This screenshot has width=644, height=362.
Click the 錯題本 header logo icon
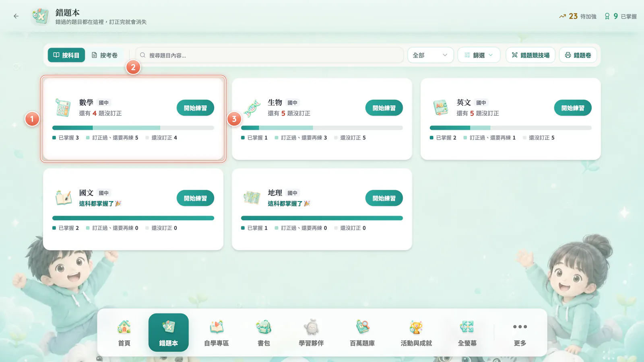click(40, 16)
